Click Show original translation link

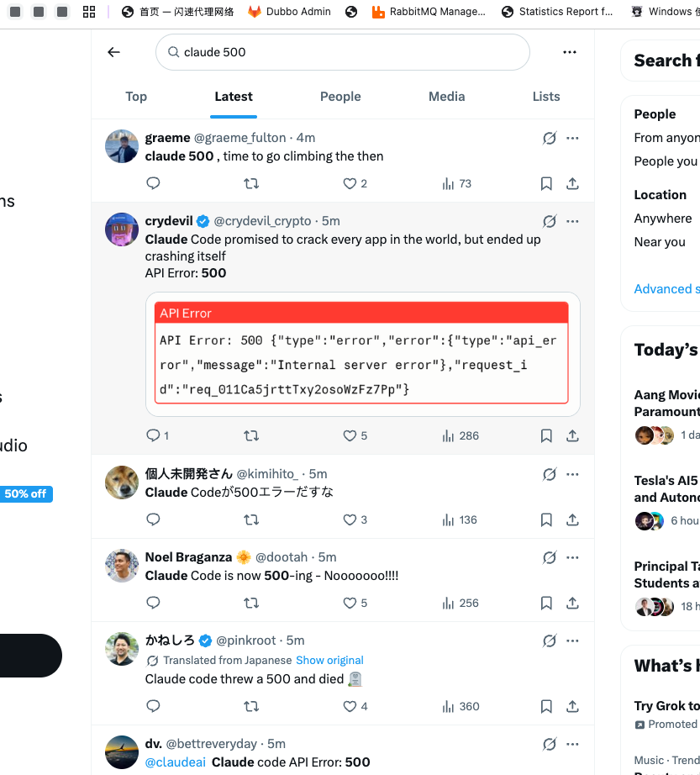(329, 661)
